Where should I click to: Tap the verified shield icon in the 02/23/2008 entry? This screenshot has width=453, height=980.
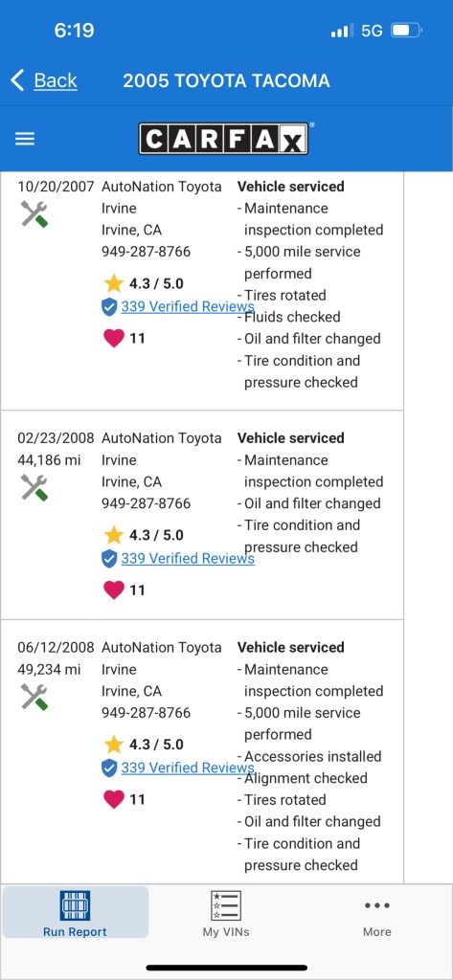pos(109,558)
